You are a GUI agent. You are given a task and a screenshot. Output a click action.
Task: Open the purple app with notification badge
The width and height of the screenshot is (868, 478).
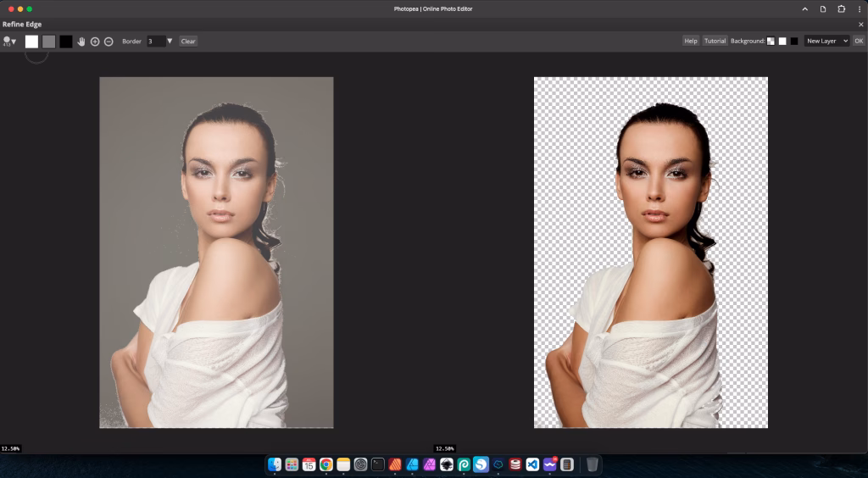pos(549,464)
